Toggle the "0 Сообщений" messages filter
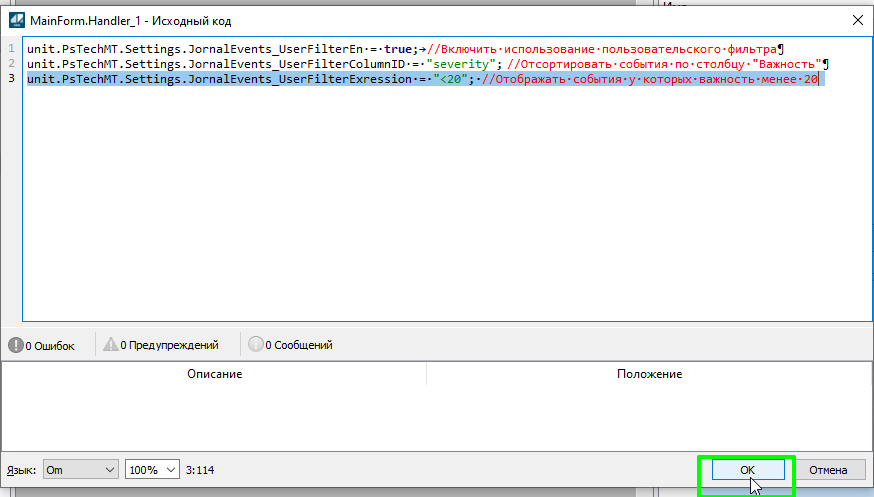Viewport: 874px width, 497px height. tap(291, 345)
